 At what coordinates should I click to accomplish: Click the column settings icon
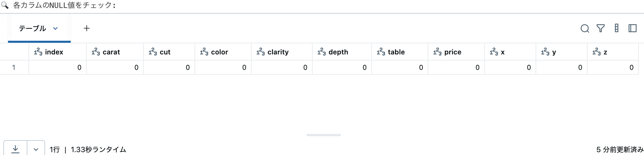pos(617,28)
